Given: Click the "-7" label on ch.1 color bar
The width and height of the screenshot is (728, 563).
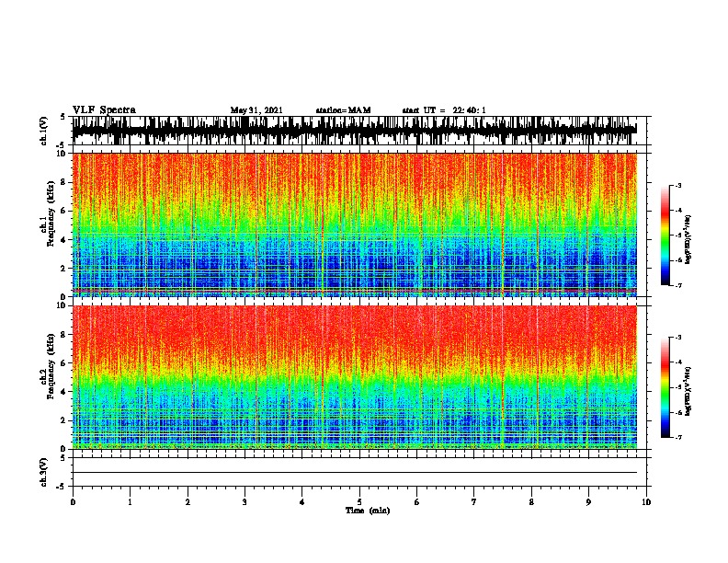Looking at the screenshot, I should pos(677,285).
